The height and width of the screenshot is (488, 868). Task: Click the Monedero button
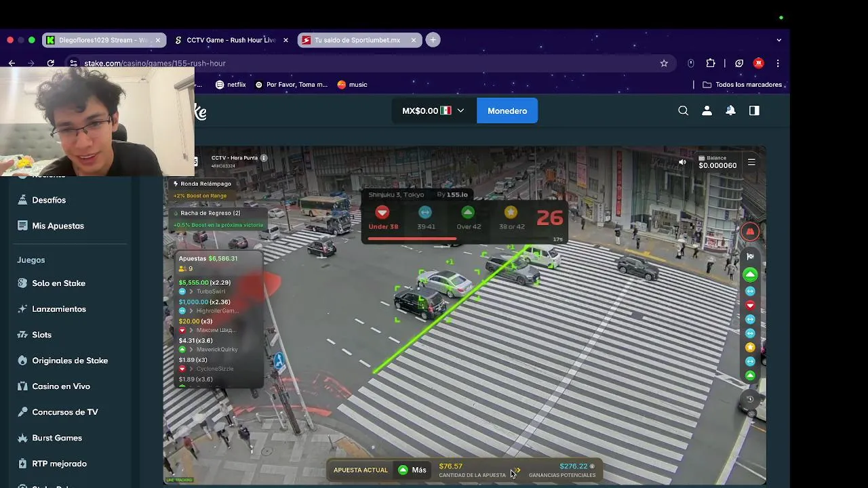pyautogui.click(x=507, y=110)
